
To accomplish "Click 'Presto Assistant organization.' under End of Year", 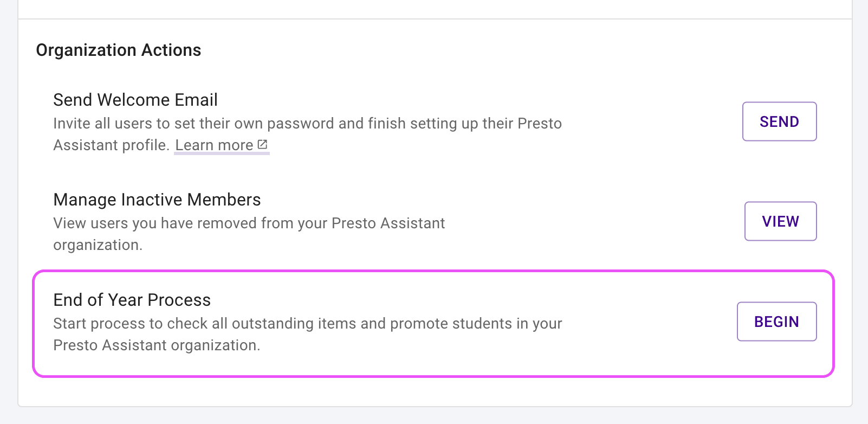I will (157, 345).
